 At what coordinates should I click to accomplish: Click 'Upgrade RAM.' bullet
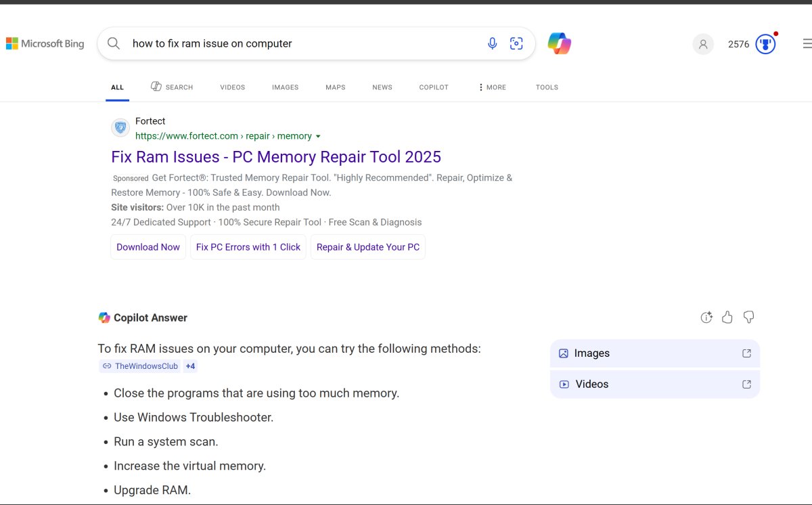[x=152, y=490]
